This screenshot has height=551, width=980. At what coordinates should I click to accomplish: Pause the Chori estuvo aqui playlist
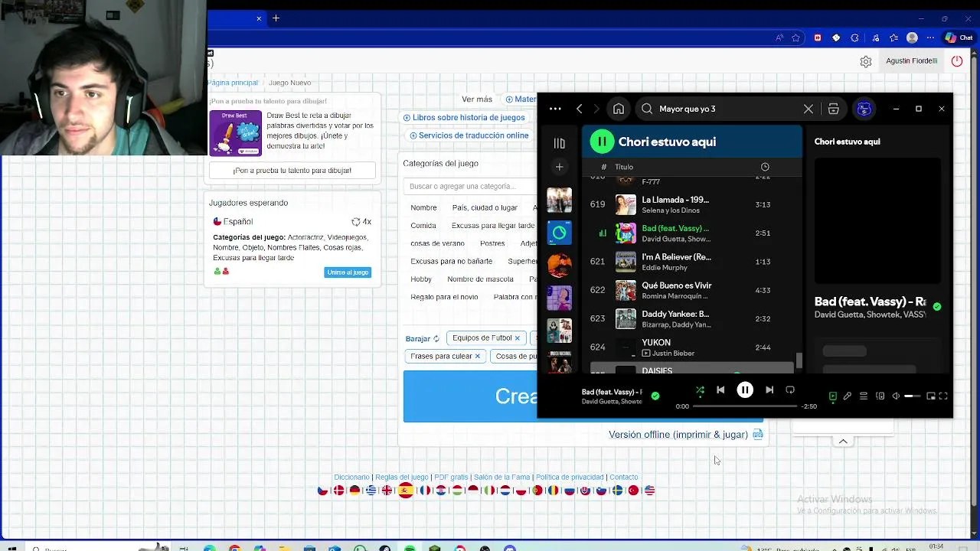[x=603, y=141]
